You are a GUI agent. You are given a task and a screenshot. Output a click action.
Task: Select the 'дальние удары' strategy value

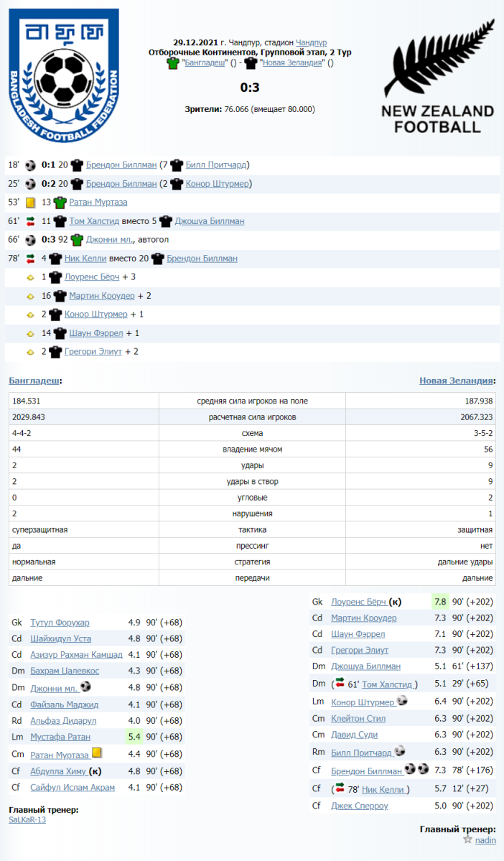465,562
